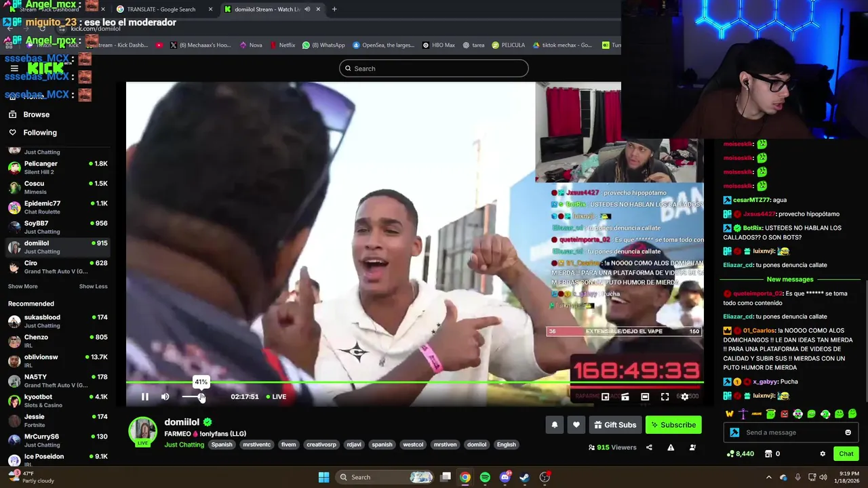The width and height of the screenshot is (868, 488).
Task: Jump to LIVE in the player
Action: point(276,396)
